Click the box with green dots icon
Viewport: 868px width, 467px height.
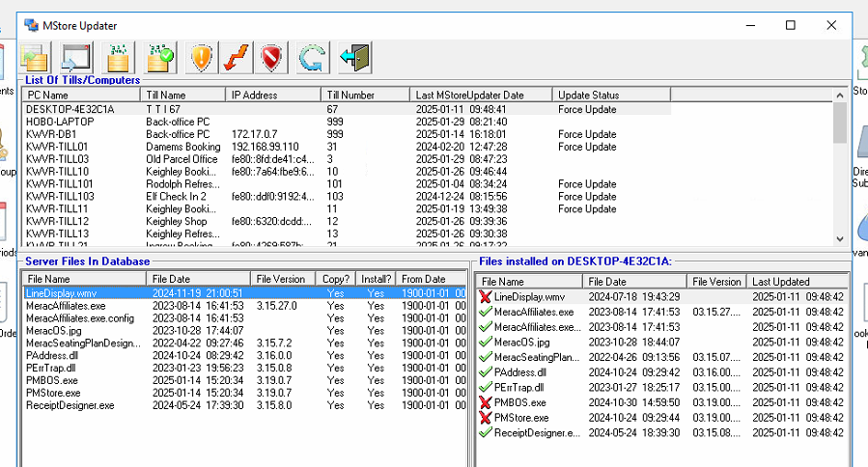(x=118, y=57)
